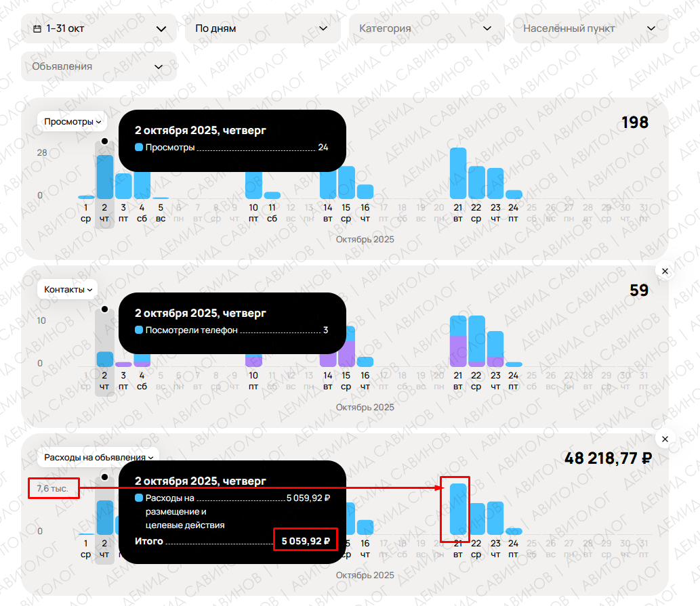
Task: Select the 2 чт bar in Контакты chart
Action: click(x=105, y=360)
